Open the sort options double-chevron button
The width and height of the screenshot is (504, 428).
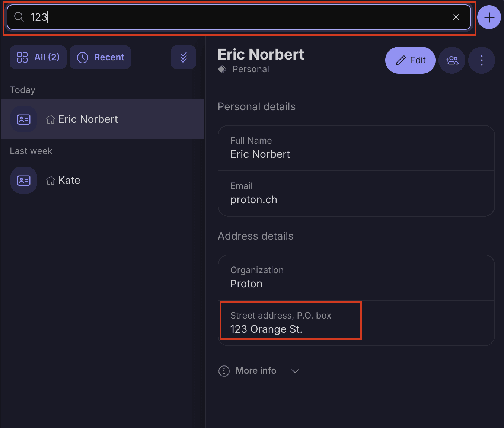(184, 57)
